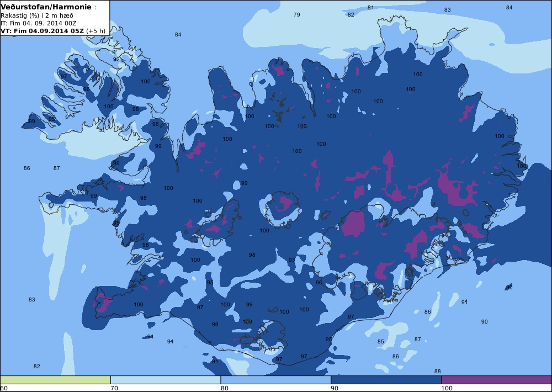This screenshot has height=392, width=552.
Task: Click the legend tick label '60'
Action: [4, 388]
